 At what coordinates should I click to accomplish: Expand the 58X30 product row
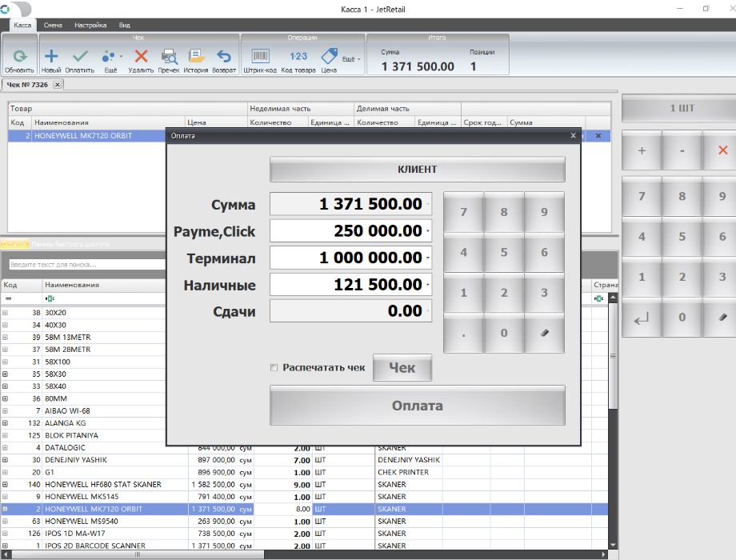[5, 374]
